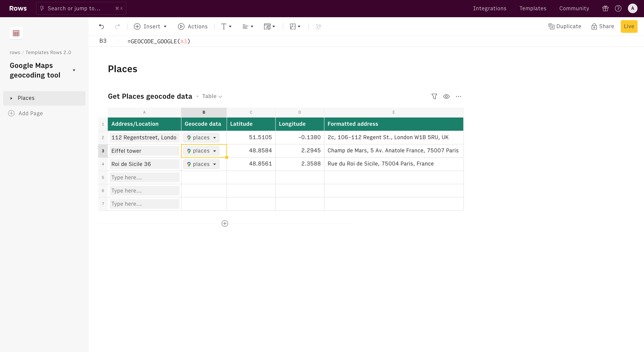This screenshot has height=352, width=644.
Task: Click the filter icon on table
Action: pos(434,96)
